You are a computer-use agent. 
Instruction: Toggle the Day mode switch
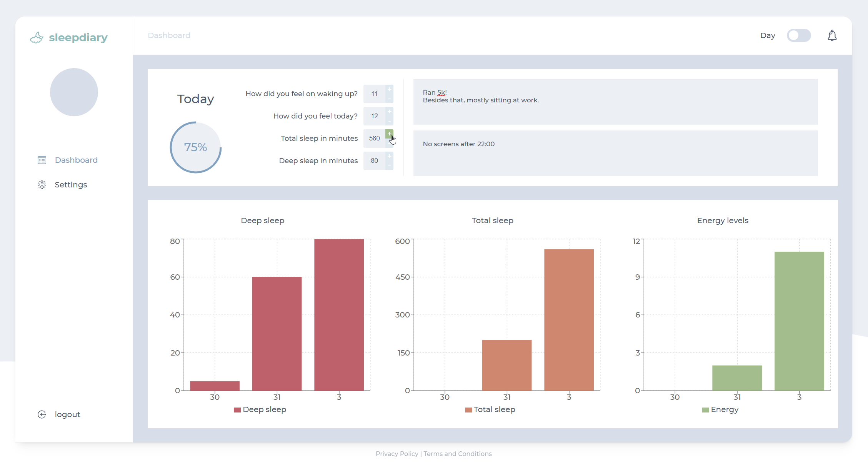[798, 36]
